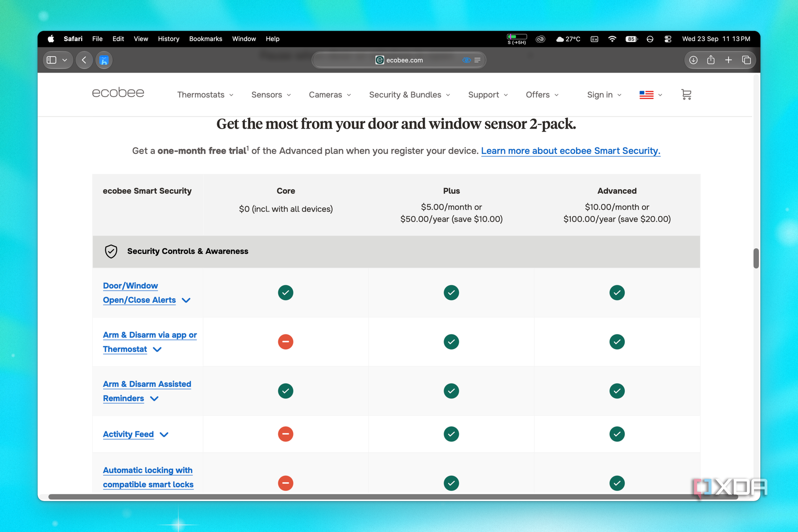Click the vertical page scrollbar
The image size is (798, 532).
[x=756, y=258]
